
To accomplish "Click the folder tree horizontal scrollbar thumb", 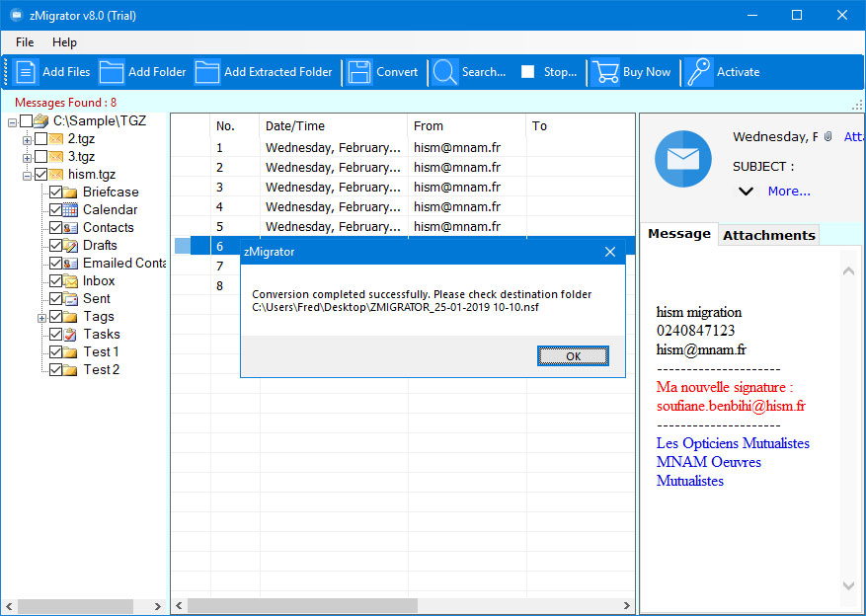I will tap(76, 606).
